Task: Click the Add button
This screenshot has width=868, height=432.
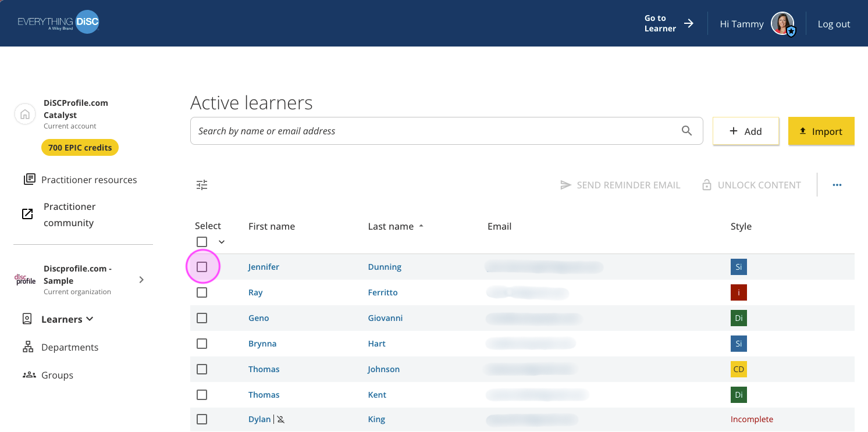Action: pos(746,131)
